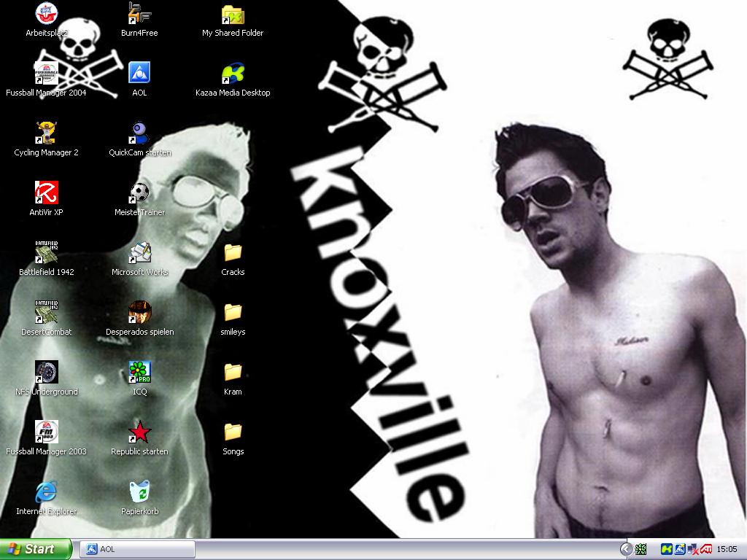
Task: Click the ATI tray icon
Action: tap(705, 550)
